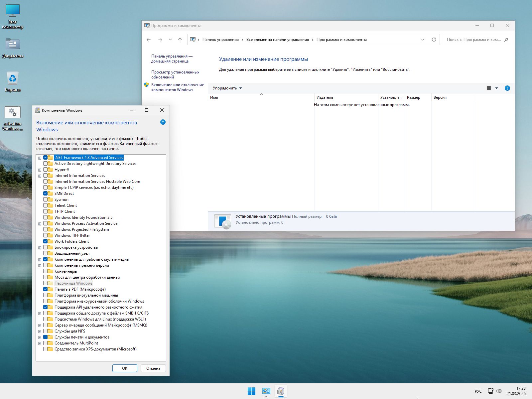
Task: Click the speaker volume icon in tray
Action: tap(499, 391)
